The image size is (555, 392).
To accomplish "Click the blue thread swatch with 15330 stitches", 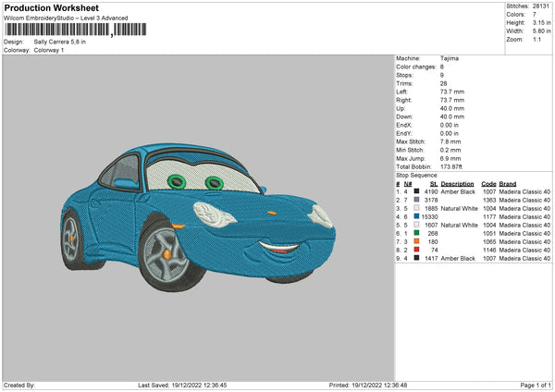I will coord(417,216).
